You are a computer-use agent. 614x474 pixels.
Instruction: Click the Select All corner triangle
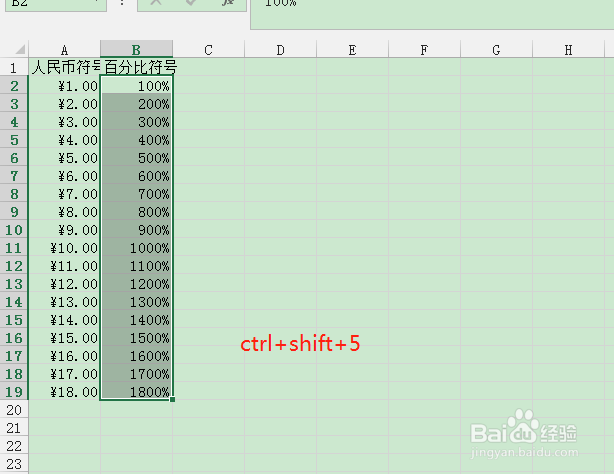tap(20, 49)
